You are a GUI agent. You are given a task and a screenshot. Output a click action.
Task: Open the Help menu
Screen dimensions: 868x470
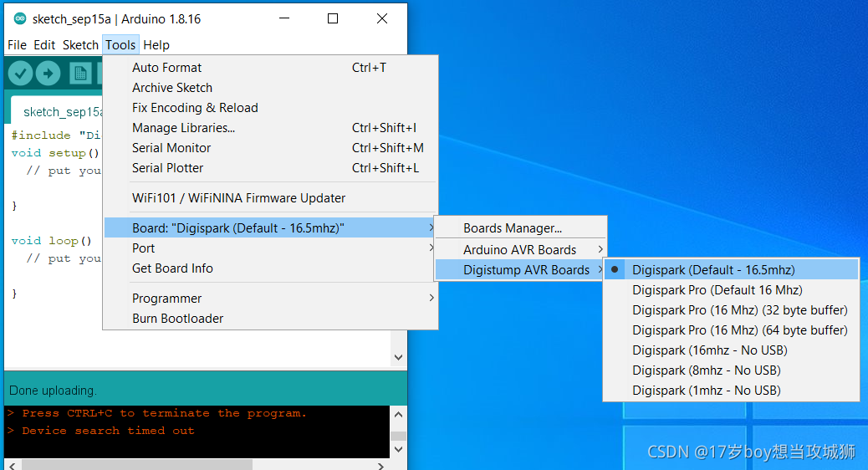[156, 45]
